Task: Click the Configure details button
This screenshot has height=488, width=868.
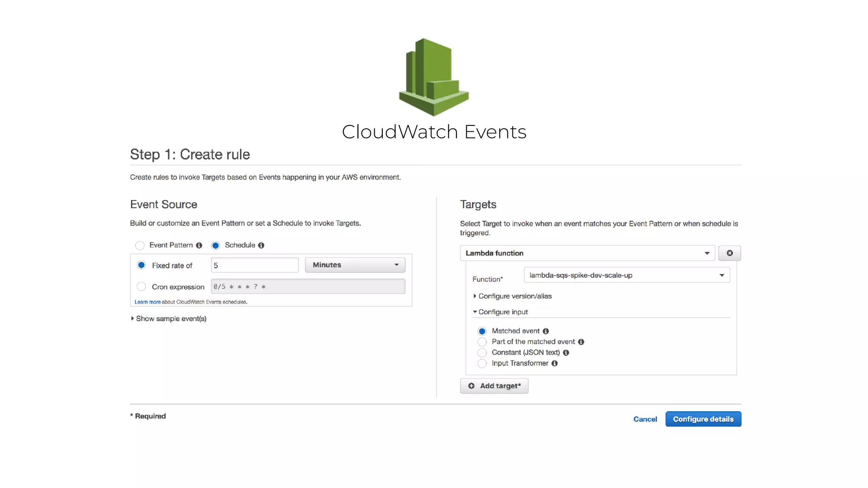Action: pyautogui.click(x=703, y=419)
